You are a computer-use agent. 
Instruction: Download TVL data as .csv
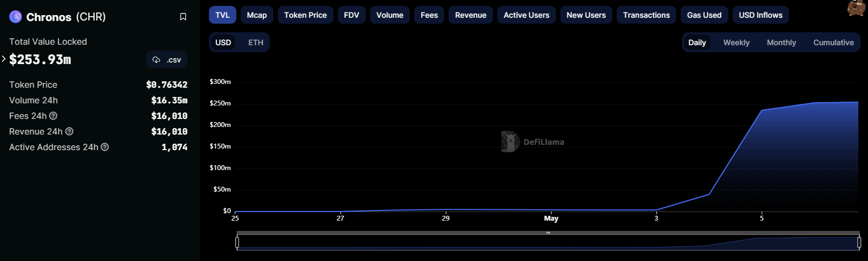coord(167,60)
